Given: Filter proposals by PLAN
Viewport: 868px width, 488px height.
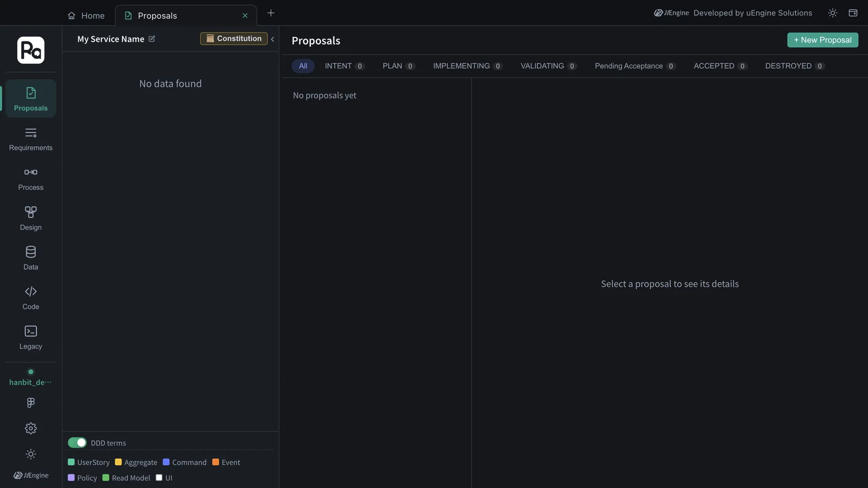Looking at the screenshot, I should click(399, 66).
